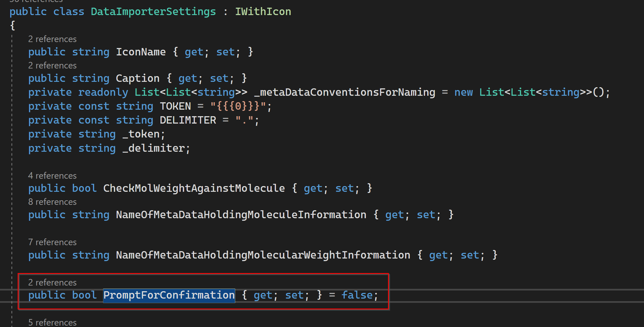The height and width of the screenshot is (327, 644).
Task: Click the 'bool' type of PromptForConfirmation
Action: (x=84, y=295)
